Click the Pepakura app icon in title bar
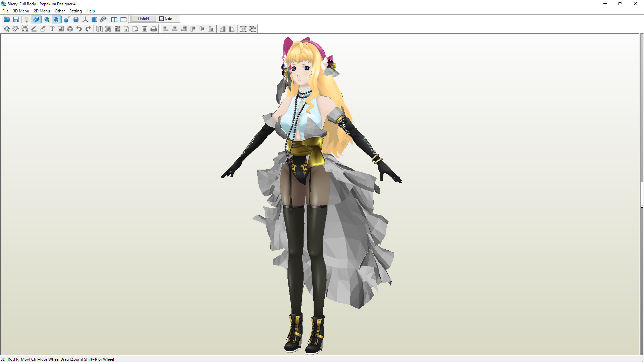Viewport: 644px width, 362px height. 3,4
